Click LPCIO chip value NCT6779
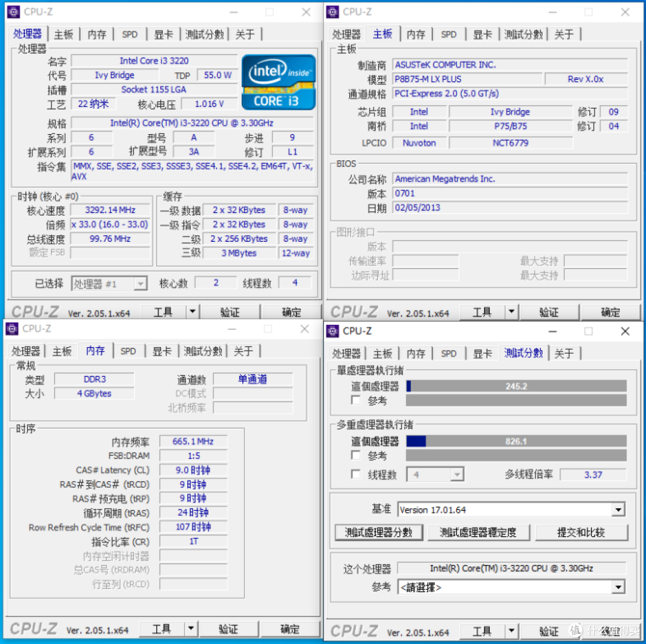Screen dimensions: 646x644 (x=510, y=143)
